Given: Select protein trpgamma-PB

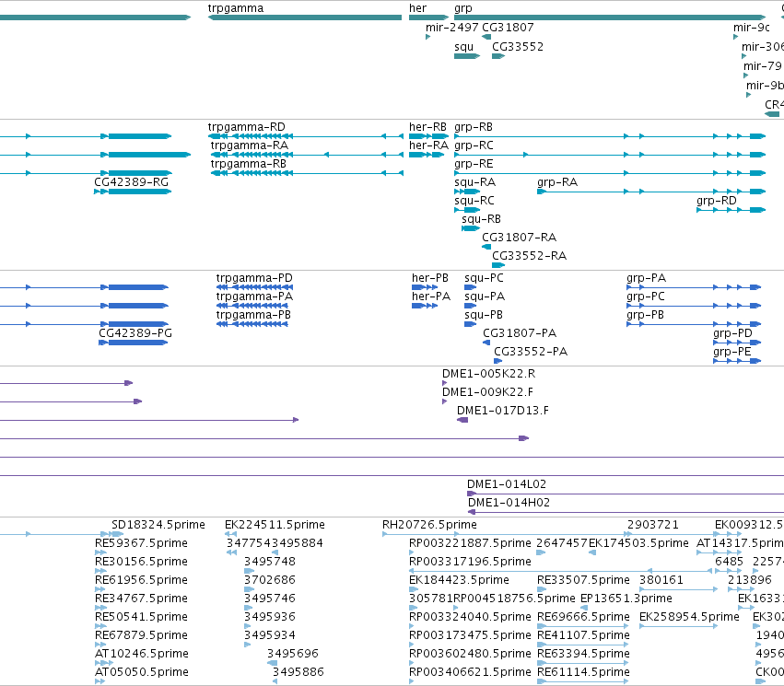Looking at the screenshot, I should click(252, 324).
